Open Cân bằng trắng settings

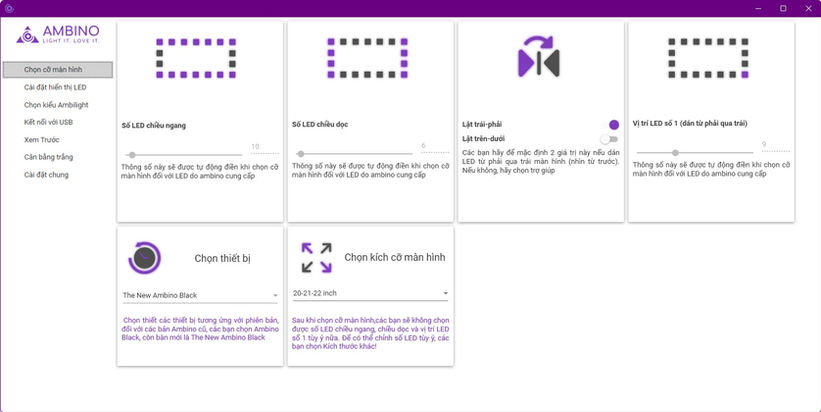[48, 157]
